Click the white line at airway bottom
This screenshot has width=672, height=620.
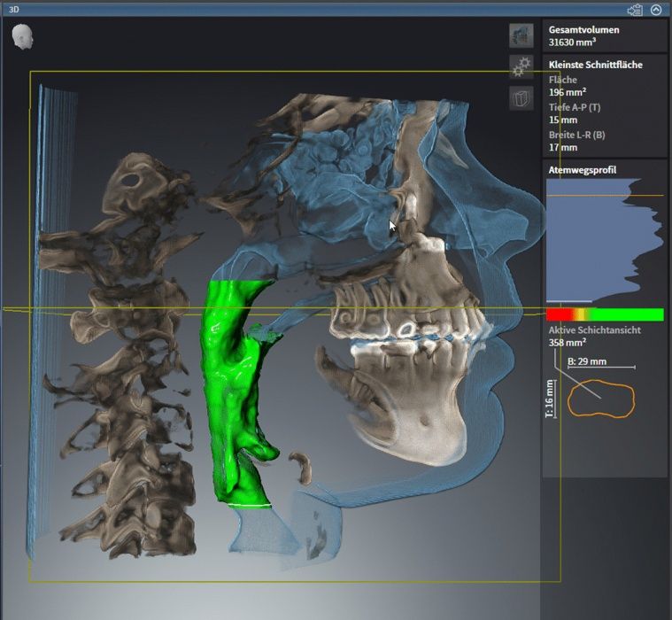248,504
